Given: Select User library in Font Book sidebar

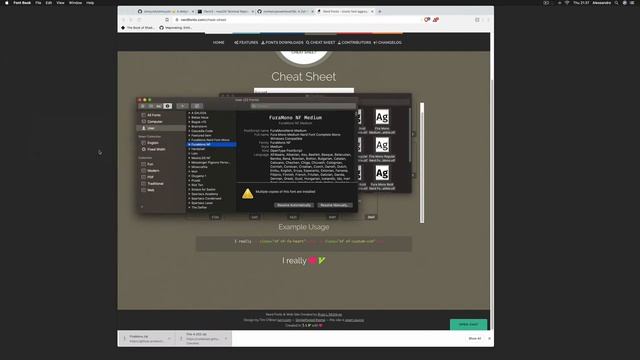Looking at the screenshot, I should (160, 128).
